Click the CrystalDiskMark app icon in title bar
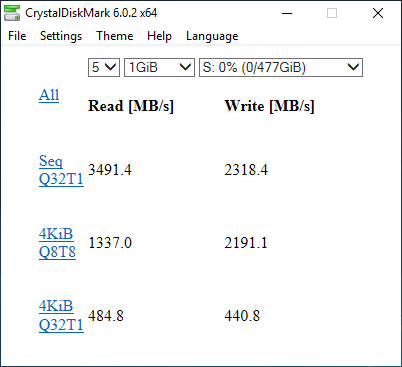This screenshot has width=402, height=367. (12, 13)
